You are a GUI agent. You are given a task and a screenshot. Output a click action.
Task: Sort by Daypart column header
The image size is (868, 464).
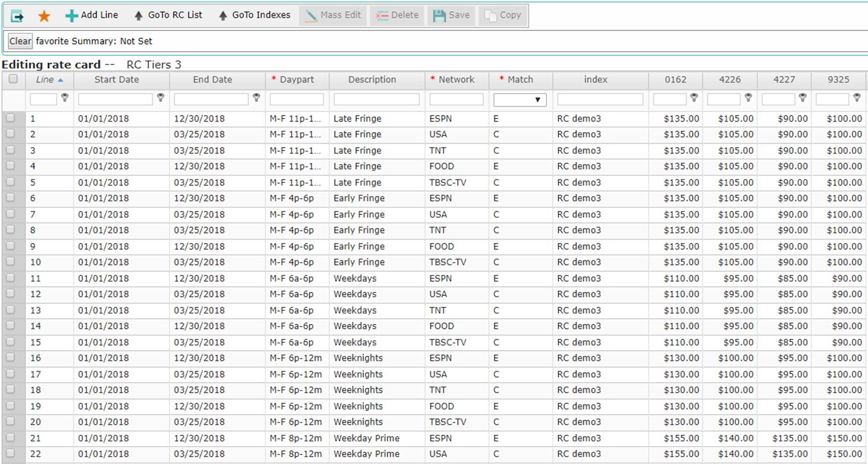(x=297, y=80)
